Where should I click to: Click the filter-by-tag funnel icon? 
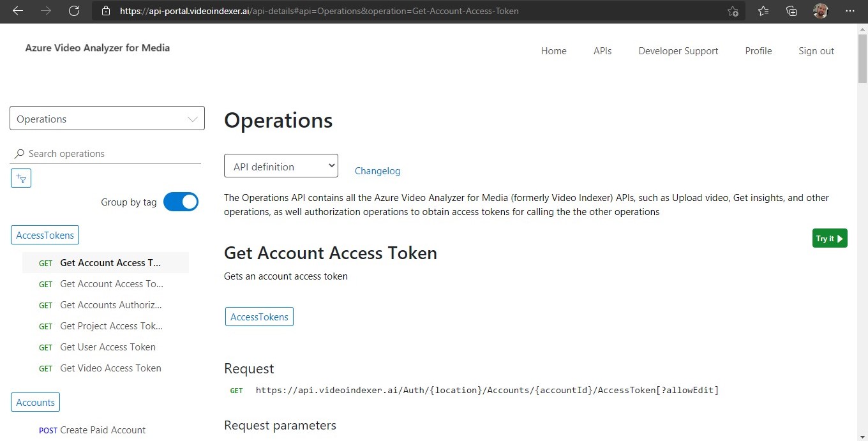21,178
